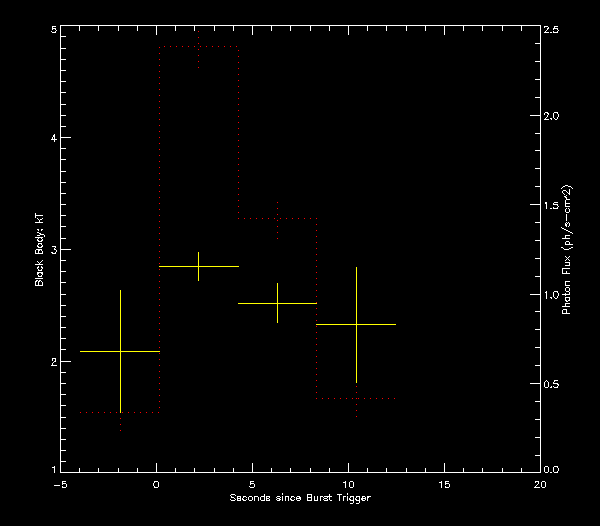Click the x-axis tick label "10"
Image resolution: width=600 pixels, height=526 pixels.
pyautogui.click(x=348, y=483)
